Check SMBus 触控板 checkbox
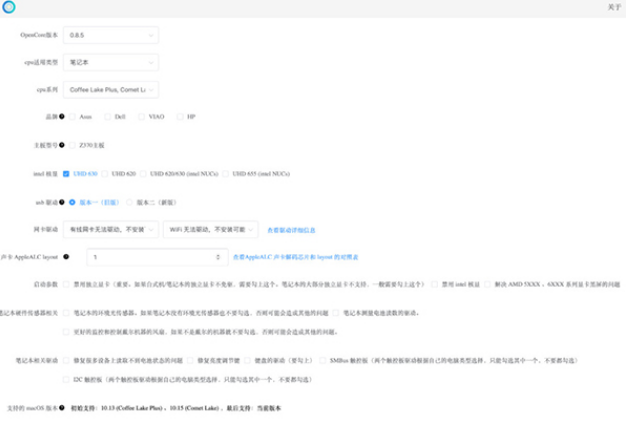The height and width of the screenshot is (422, 626). pyautogui.click(x=323, y=361)
